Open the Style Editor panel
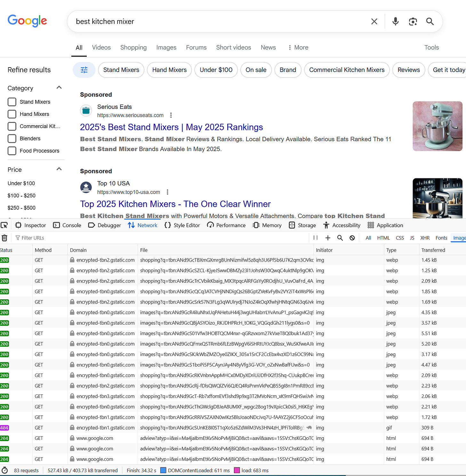 coord(182,225)
